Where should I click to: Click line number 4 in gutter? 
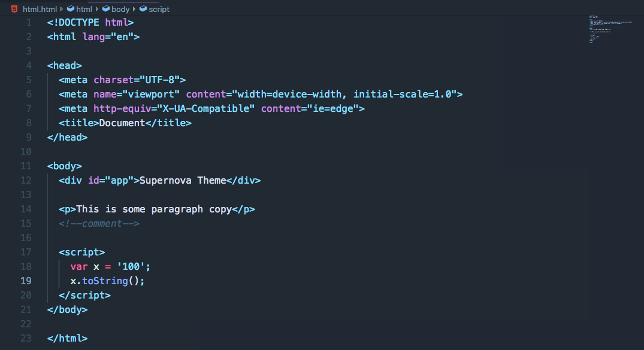[x=29, y=66]
